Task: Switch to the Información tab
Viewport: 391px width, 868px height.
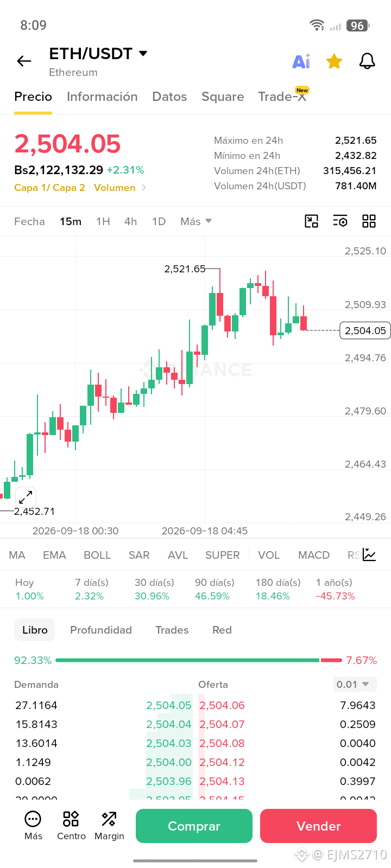Action: pos(102,97)
